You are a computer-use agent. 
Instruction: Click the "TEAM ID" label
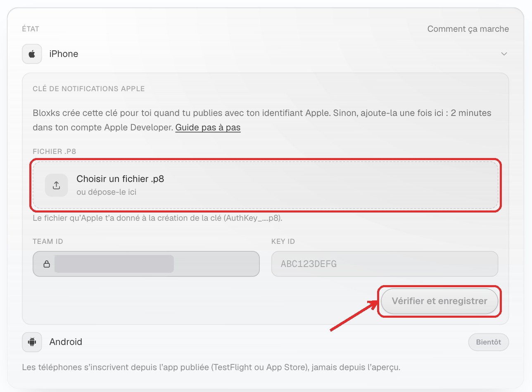tap(48, 241)
